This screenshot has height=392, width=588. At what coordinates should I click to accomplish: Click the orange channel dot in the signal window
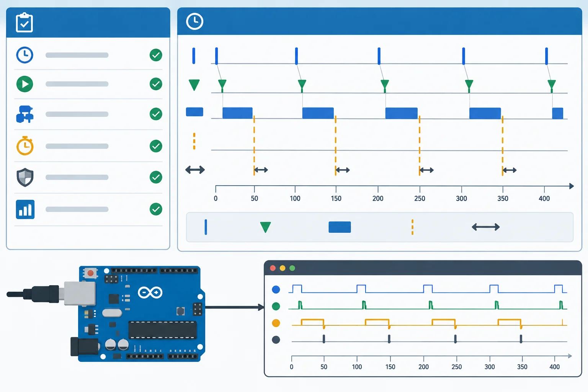coord(276,323)
